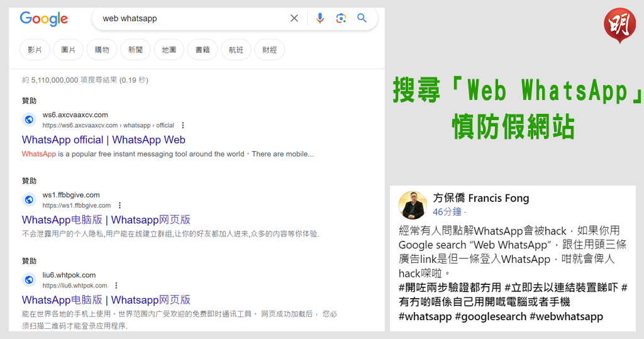Image resolution: width=644 pixels, height=339 pixels.
Task: Select the 新聞 filter chip
Action: pos(135,50)
